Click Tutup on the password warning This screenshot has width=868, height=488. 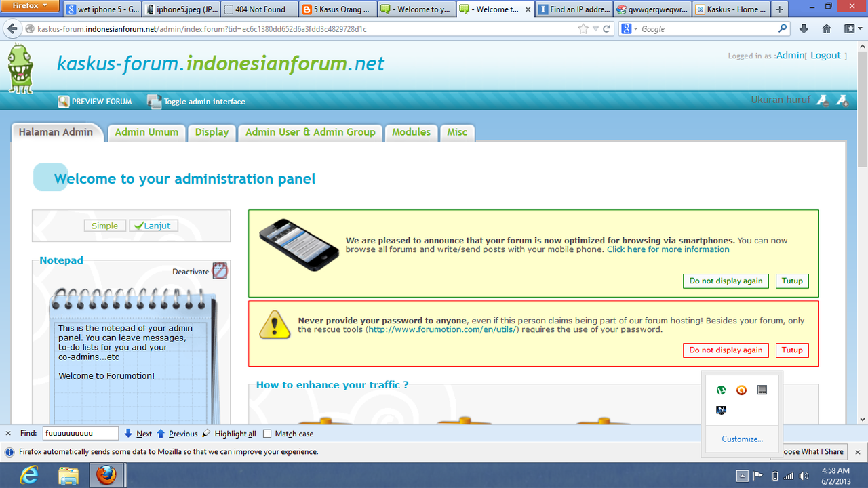click(792, 350)
